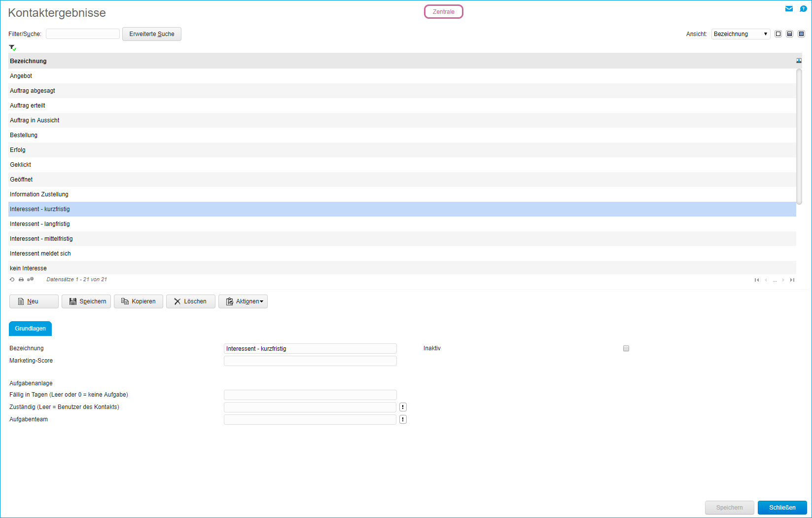Screen dimensions: 812x518
Task: Select the kein Interesse row
Action: (x=402, y=268)
